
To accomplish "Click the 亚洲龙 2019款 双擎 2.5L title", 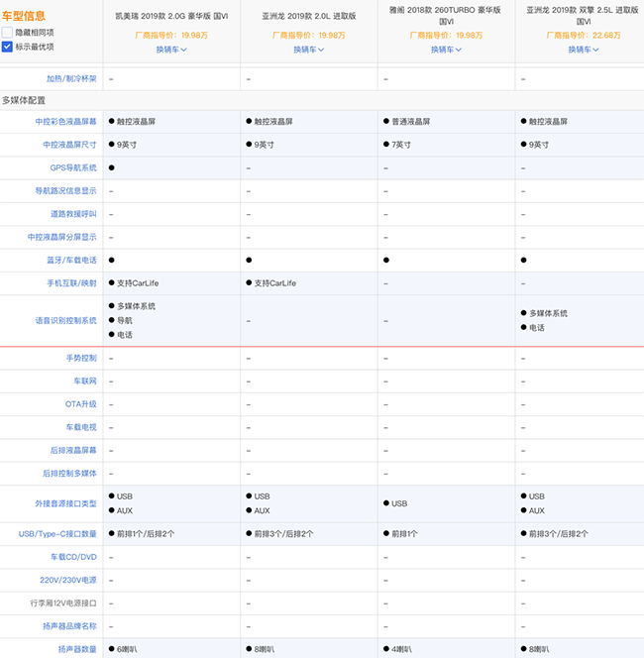I will [583, 16].
